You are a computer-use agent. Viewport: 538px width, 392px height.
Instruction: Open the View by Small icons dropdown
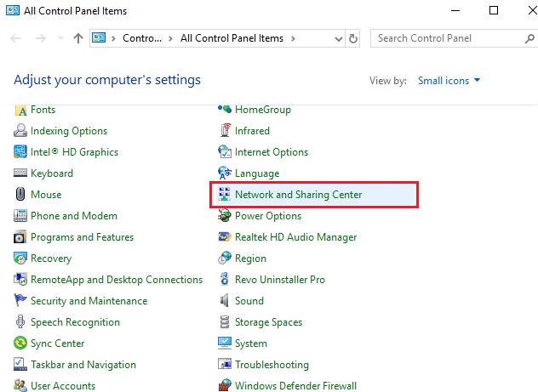(449, 81)
